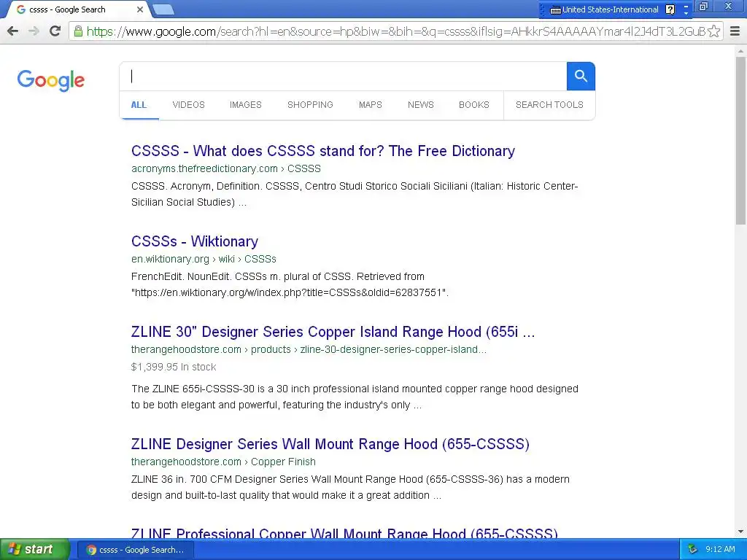Select the cssss Google Search taskbar button
The height and width of the screenshot is (560, 747).
pos(135,550)
